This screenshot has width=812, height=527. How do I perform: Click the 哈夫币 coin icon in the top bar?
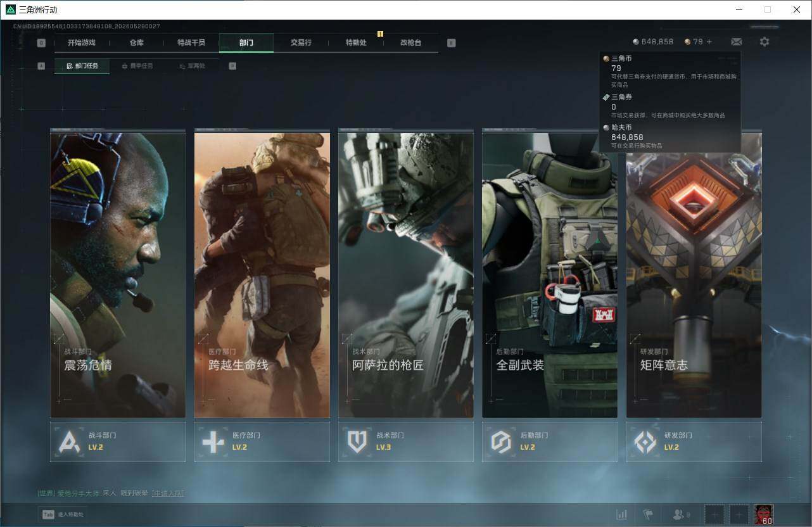click(x=636, y=42)
